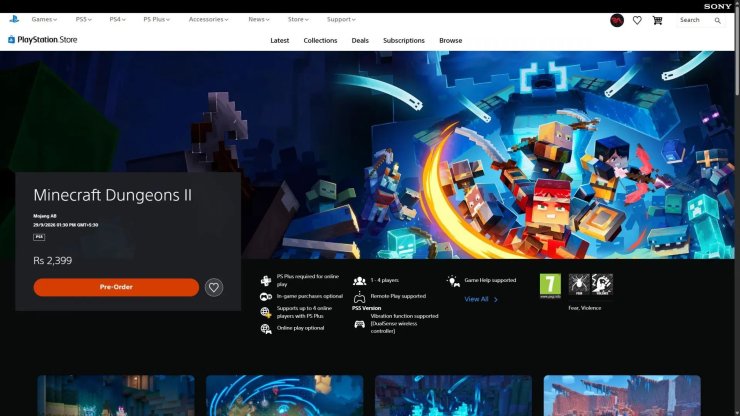Screen dimensions: 740x416
Task: Click the PEGI 7 rating badge
Action: pyautogui.click(x=550, y=286)
